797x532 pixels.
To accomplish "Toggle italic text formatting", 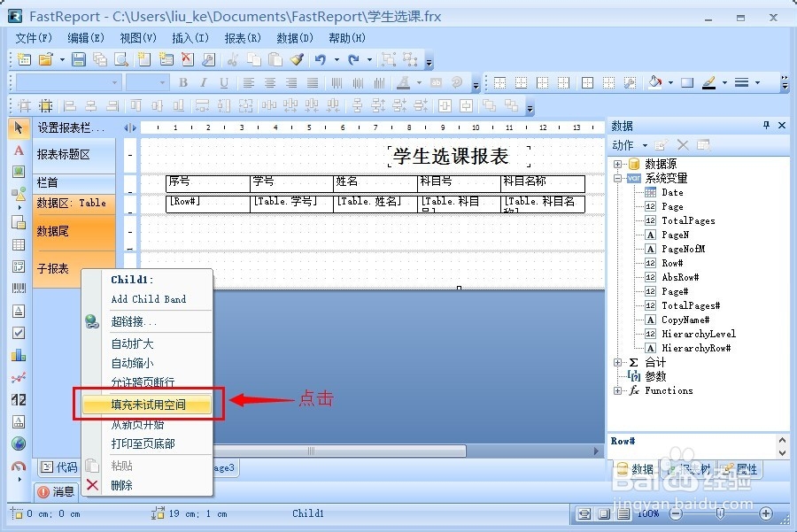I will click(202, 82).
